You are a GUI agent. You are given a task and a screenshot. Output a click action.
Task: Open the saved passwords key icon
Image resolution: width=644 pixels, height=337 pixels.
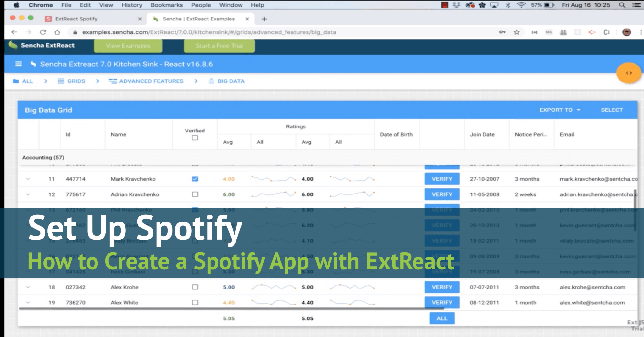point(502,32)
